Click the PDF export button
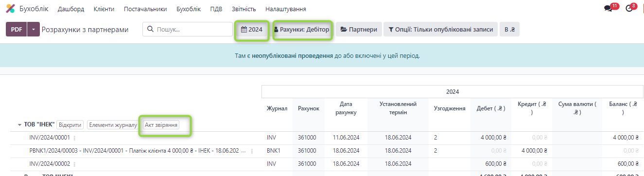 [17, 30]
